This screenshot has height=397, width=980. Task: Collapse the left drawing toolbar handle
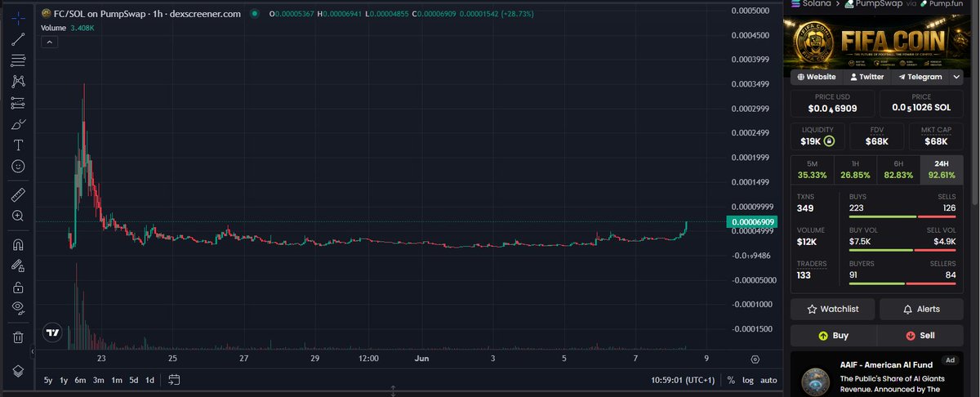[33, 353]
